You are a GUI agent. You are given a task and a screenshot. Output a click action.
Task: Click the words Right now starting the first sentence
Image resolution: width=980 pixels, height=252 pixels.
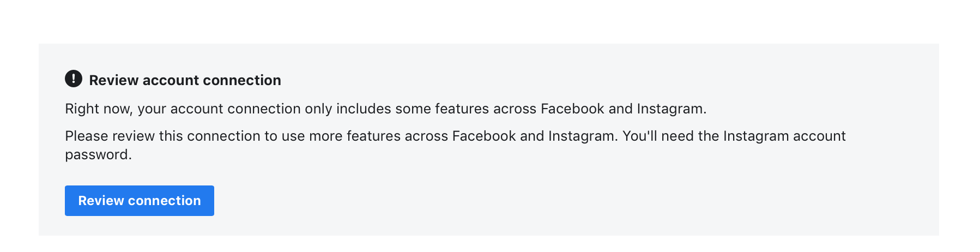coord(99,109)
